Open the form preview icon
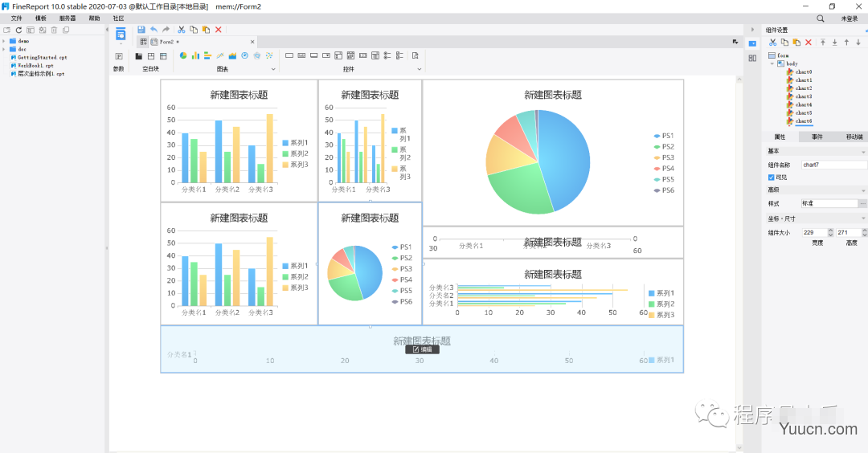This screenshot has width=868, height=453. click(x=120, y=35)
